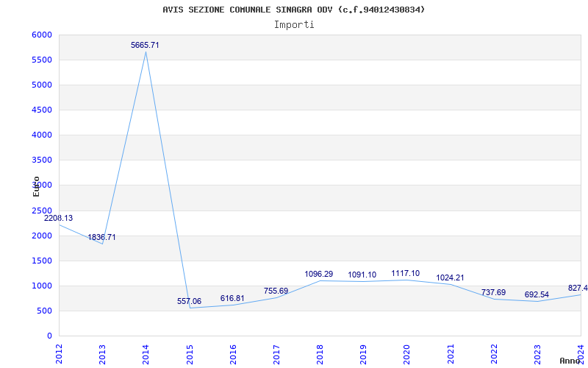Select the 2014 x-axis year label
588x368 pixels.
[146, 354]
